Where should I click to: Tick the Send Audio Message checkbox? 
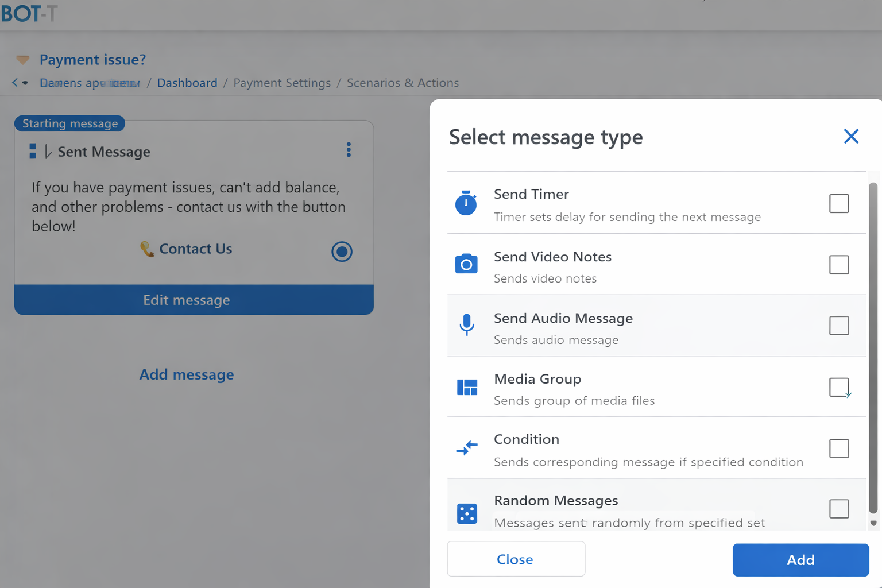[839, 326]
